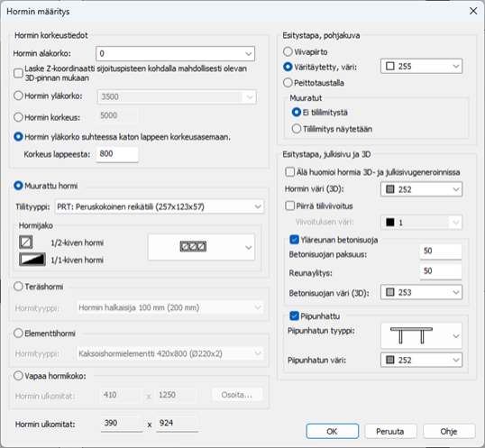Open the Tiilityyppi dropdown

(160, 206)
